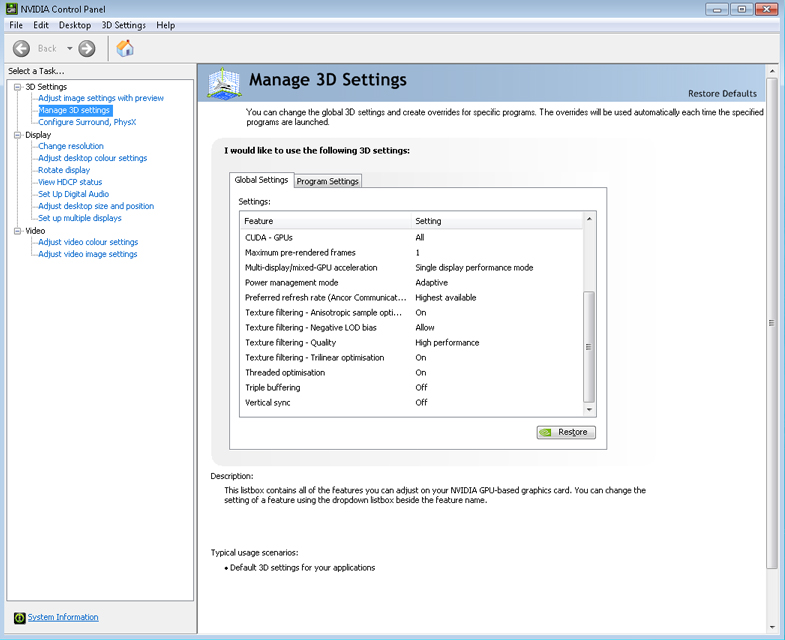The height and width of the screenshot is (640, 785).
Task: Click the Highest available refresh value
Action: click(x=446, y=297)
